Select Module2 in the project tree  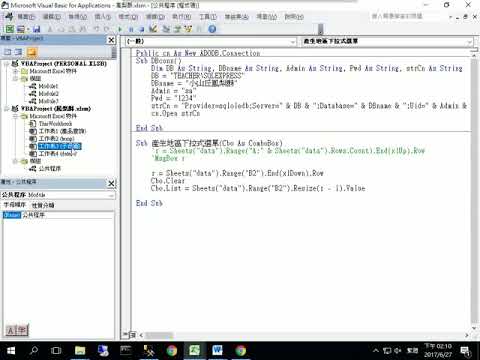tap(48, 94)
